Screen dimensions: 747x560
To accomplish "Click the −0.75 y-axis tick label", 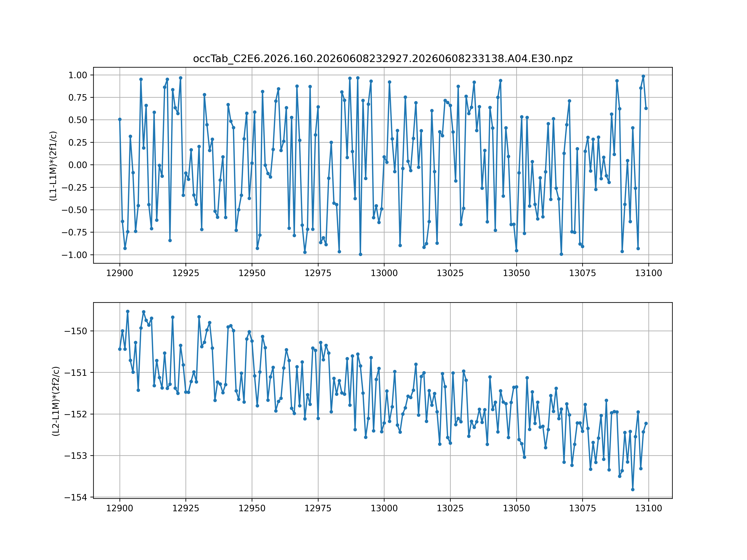I will [74, 232].
